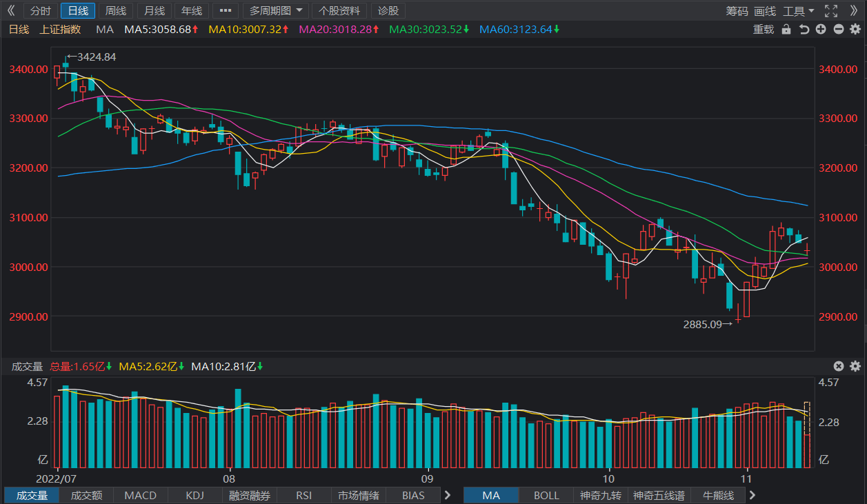
Task: Open the volume indicator settings gear icon
Action: pyautogui.click(x=855, y=366)
